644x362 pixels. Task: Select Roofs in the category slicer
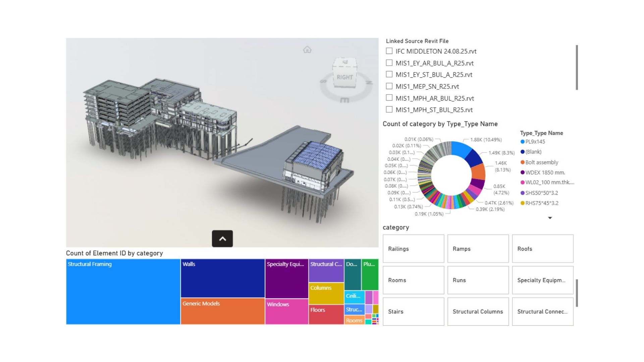(x=543, y=249)
